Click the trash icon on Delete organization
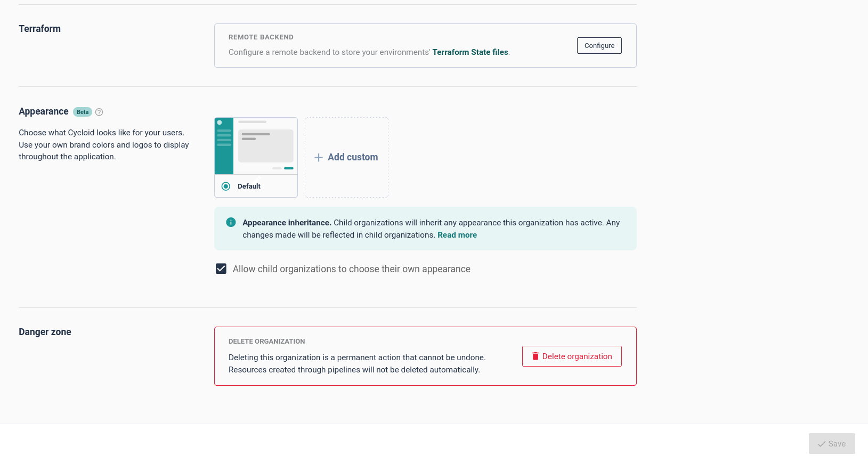The image size is (868, 463). pyautogui.click(x=536, y=356)
